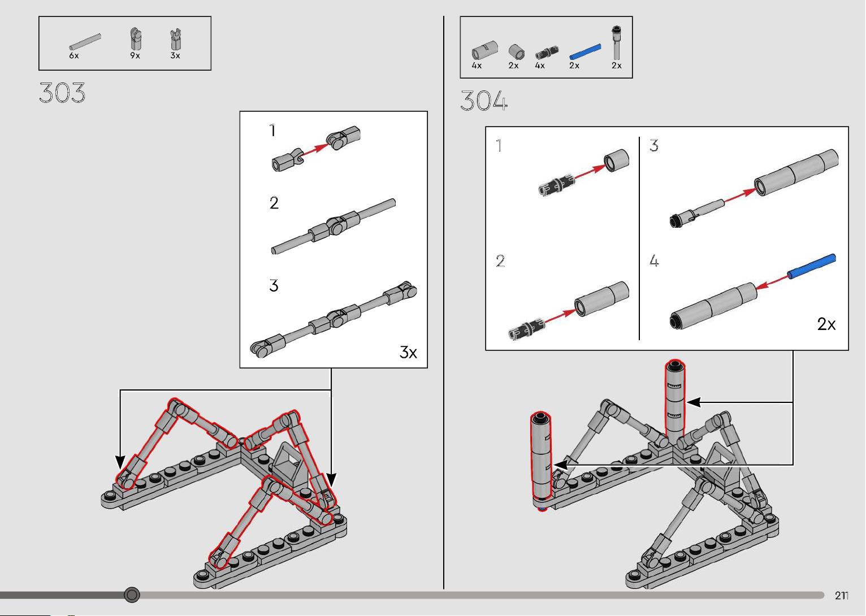Image resolution: width=866 pixels, height=616 pixels.
Task: Click the step number 303 heading
Action: (x=62, y=93)
